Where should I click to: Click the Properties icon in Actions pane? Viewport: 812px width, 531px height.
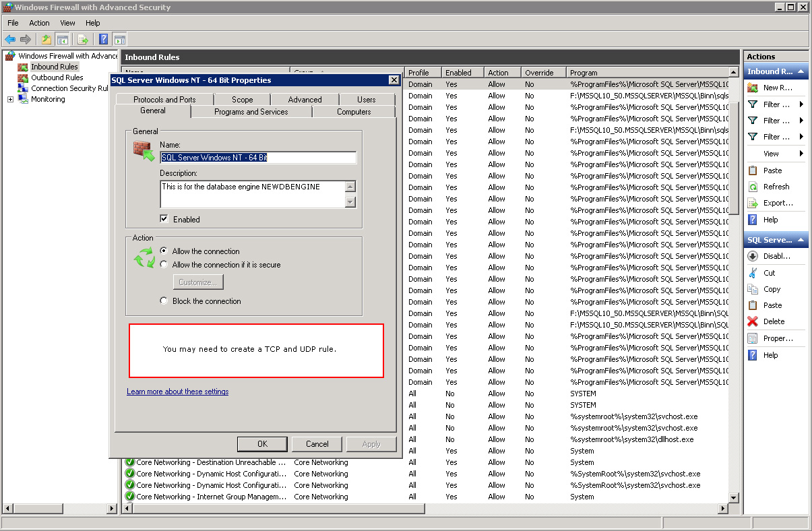(x=753, y=338)
